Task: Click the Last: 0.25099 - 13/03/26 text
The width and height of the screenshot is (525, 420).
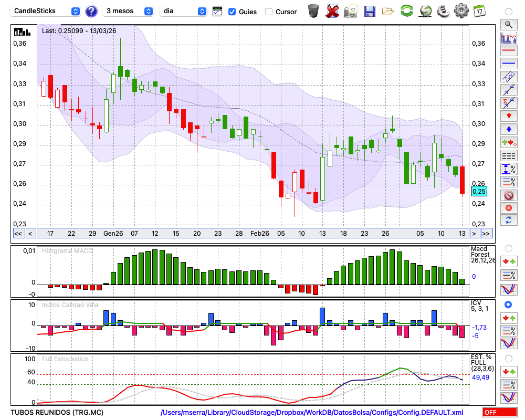Action: pos(79,31)
